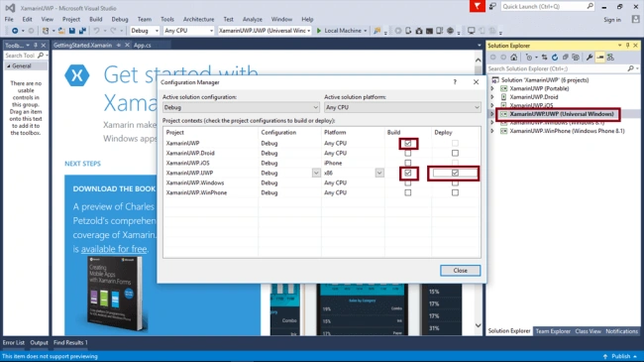Click the user account icon near Sign in
The height and width of the screenshot is (362, 644).
pyautogui.click(x=636, y=19)
